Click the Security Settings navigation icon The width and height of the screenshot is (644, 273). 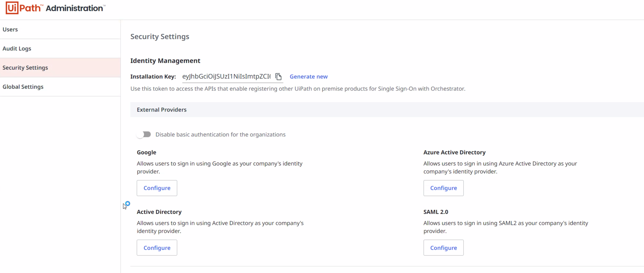pyautogui.click(x=25, y=67)
